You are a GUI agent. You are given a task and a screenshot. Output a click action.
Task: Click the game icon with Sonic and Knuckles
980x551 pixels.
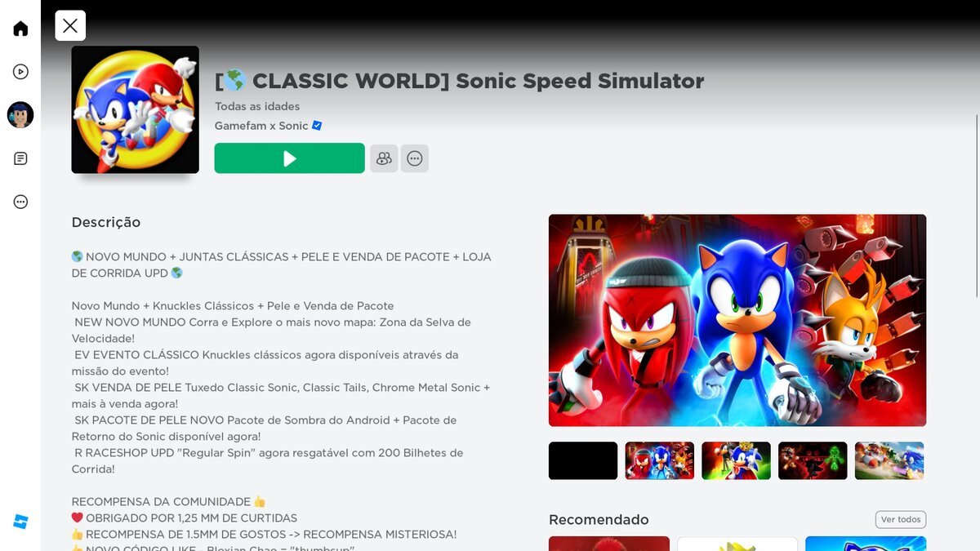(136, 109)
